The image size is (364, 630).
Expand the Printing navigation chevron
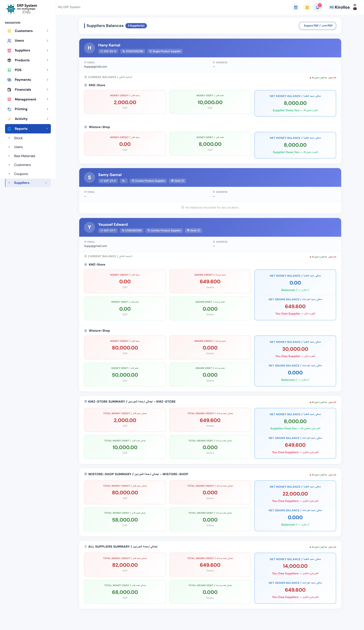(x=47, y=109)
